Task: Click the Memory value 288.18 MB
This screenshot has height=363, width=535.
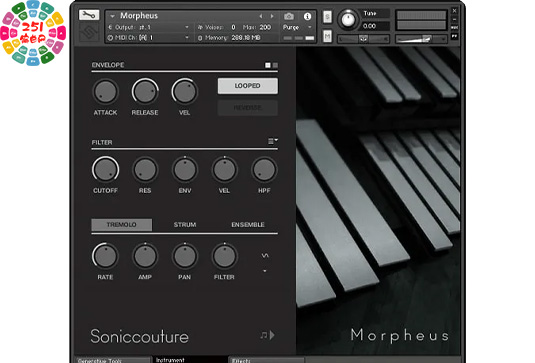Action: click(246, 38)
